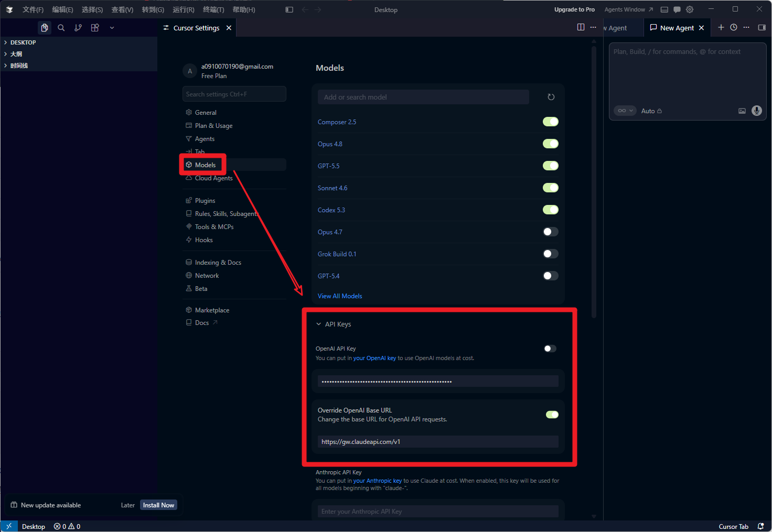Enable the Opus 4.7 model

[x=551, y=232]
